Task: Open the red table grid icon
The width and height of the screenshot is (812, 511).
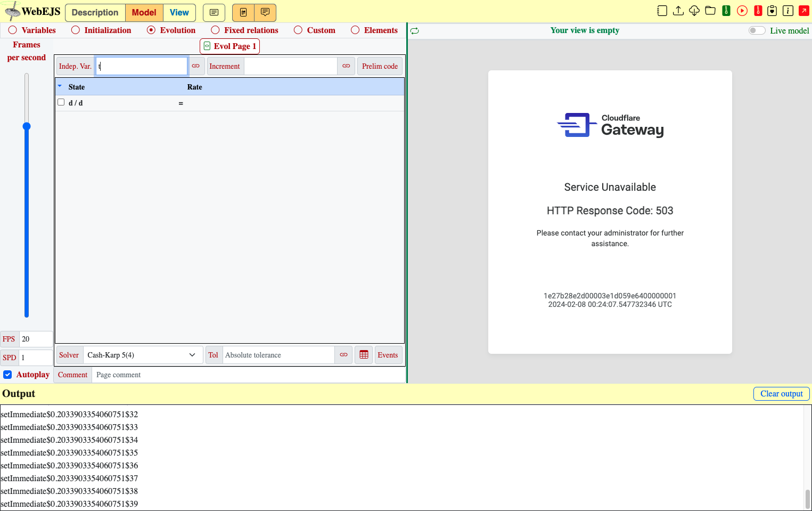Action: pos(364,355)
